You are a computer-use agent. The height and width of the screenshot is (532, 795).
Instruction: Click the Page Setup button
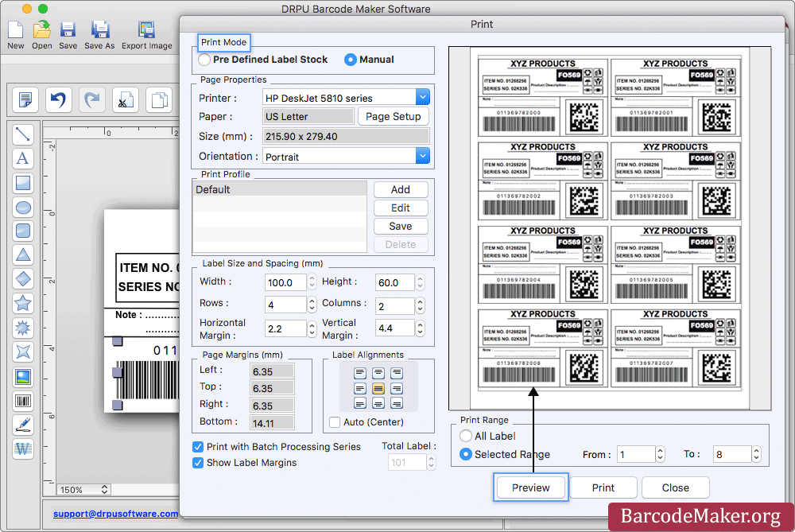click(394, 117)
